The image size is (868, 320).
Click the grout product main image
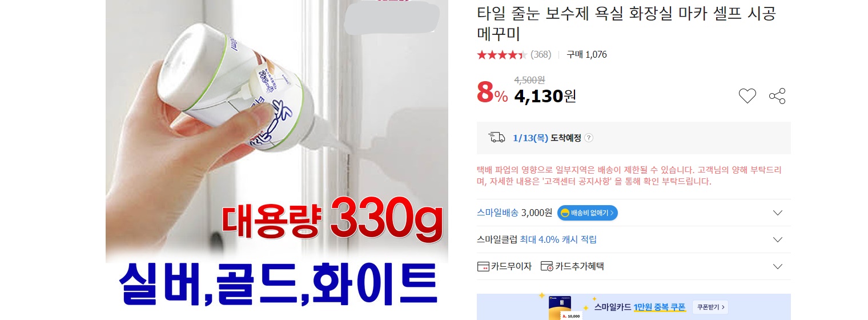(277, 160)
